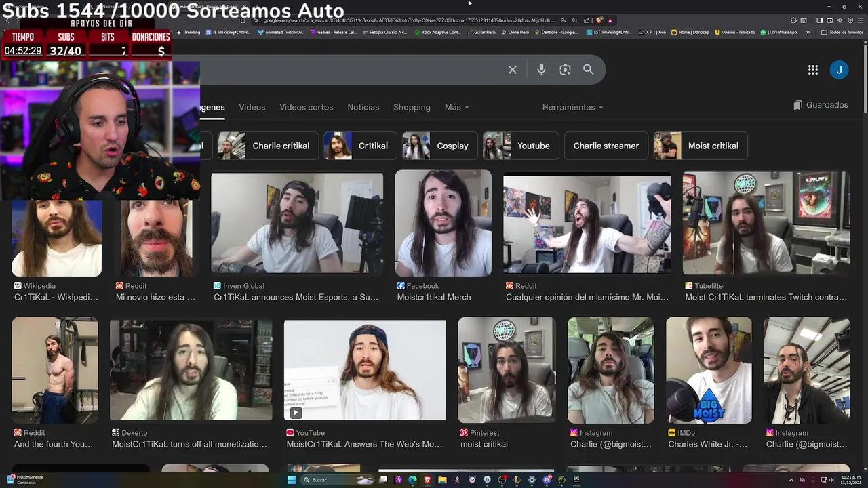Open the YouTube 'Answers The Web's' thumbnail
The width and height of the screenshot is (868, 488).
365,370
